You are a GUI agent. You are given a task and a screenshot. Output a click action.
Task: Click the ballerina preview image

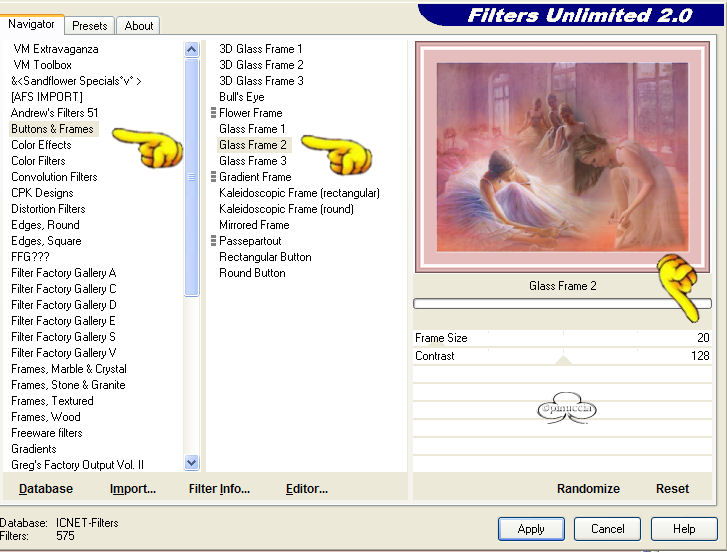tap(562, 157)
